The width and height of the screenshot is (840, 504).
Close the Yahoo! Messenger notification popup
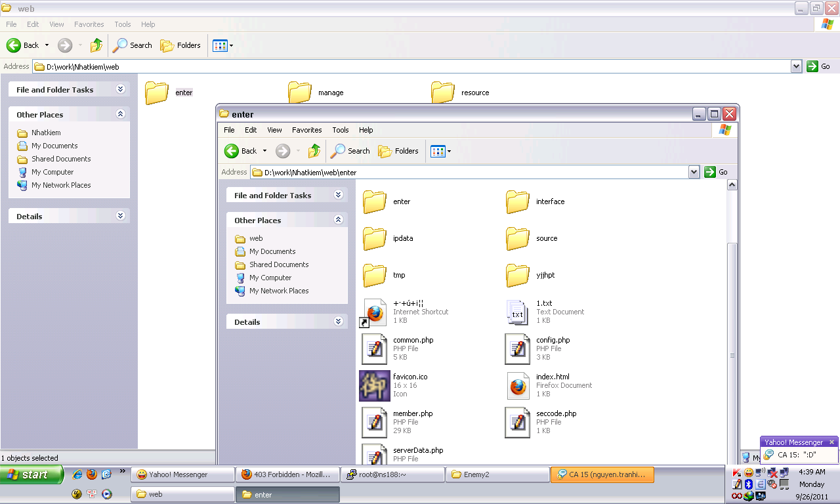click(831, 442)
